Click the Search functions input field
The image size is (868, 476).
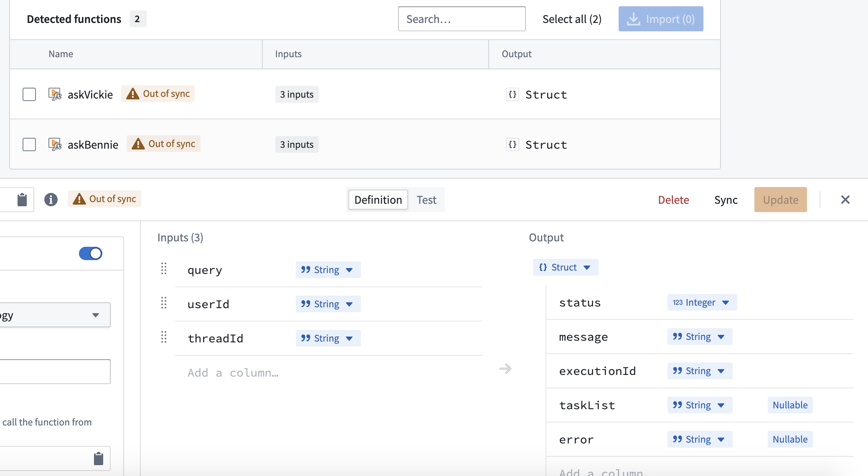[462, 19]
